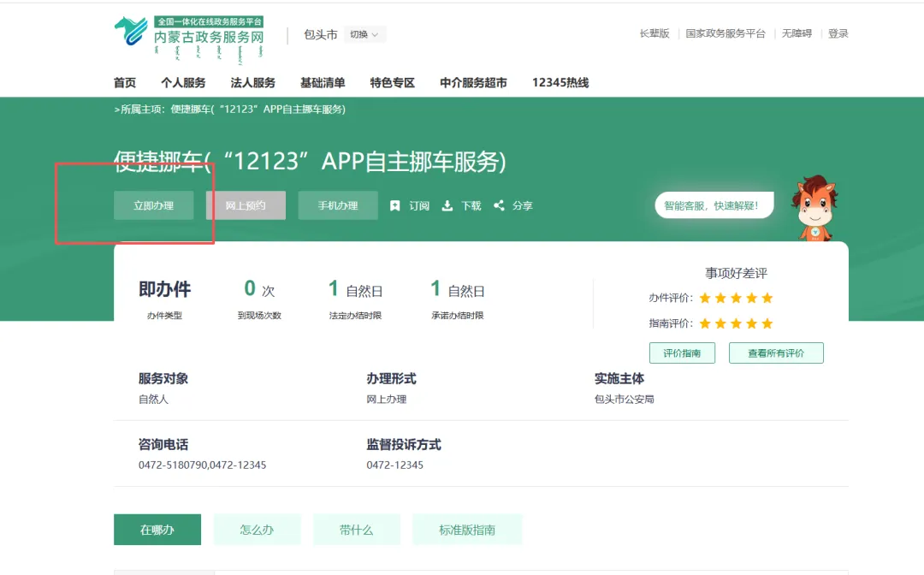924x575 pixels.
Task: Click the 长辈版 link
Action: click(654, 33)
